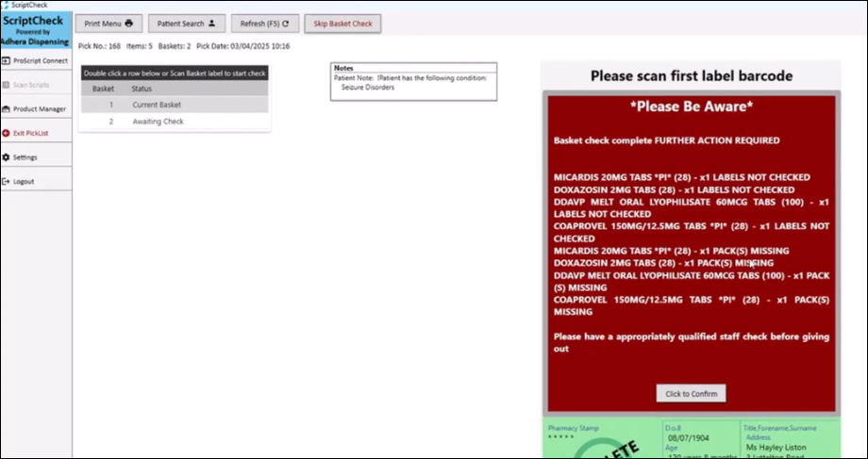
Task: Click the person icon on Patient Search
Action: tap(212, 24)
